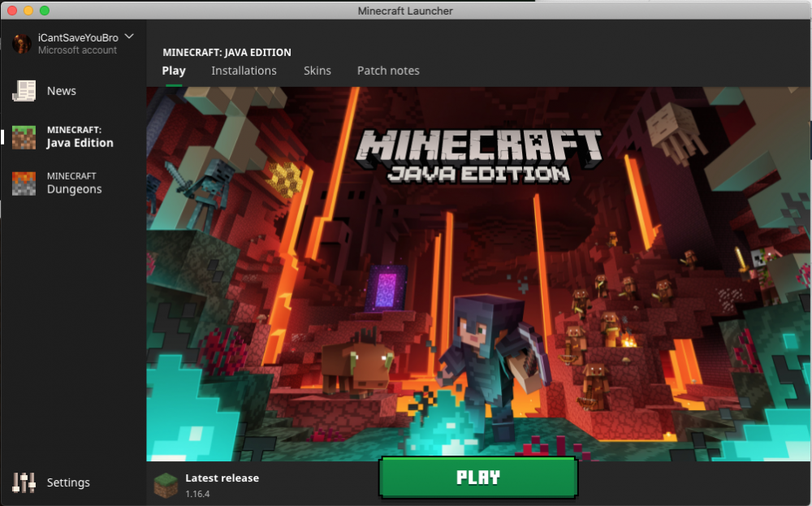Open the Installations tab
Image resolution: width=812 pixels, height=506 pixels.
click(244, 71)
